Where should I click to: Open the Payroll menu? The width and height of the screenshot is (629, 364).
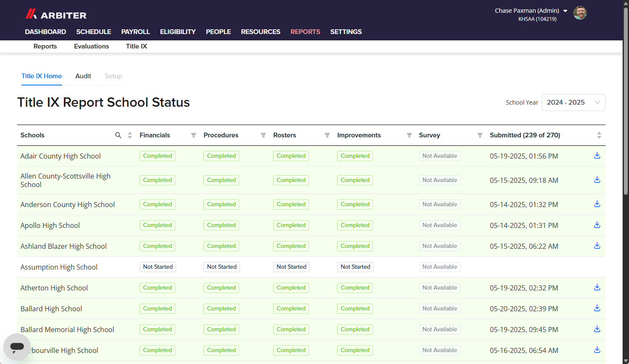(135, 32)
